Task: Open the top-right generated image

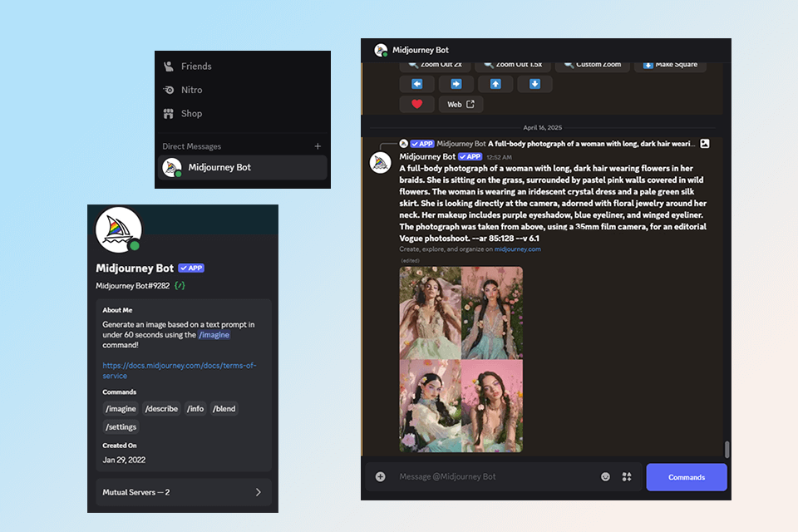Action: coord(492,313)
